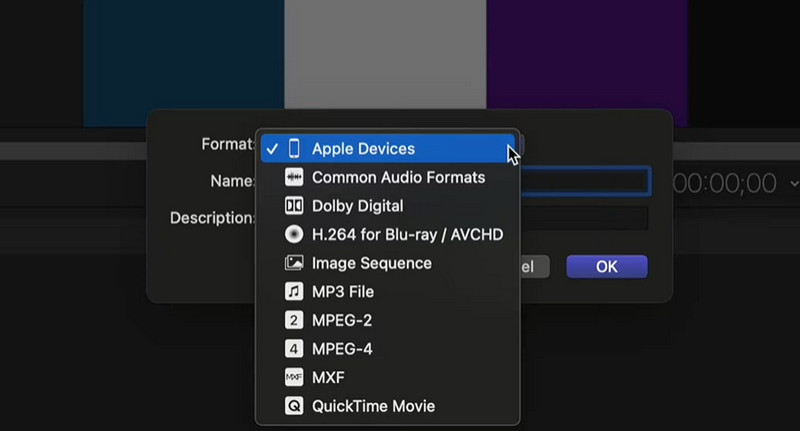Click the iPhone icon for Apple Devices
Screen dimensions: 800x431
(294, 149)
